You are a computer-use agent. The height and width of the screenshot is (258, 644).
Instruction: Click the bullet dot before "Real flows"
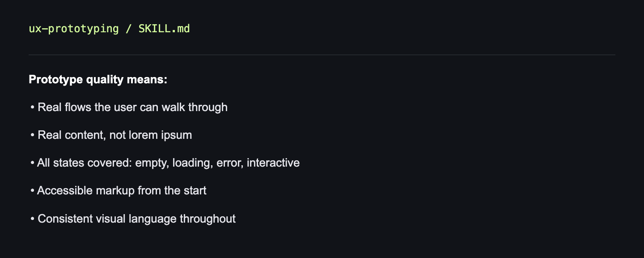(33, 108)
